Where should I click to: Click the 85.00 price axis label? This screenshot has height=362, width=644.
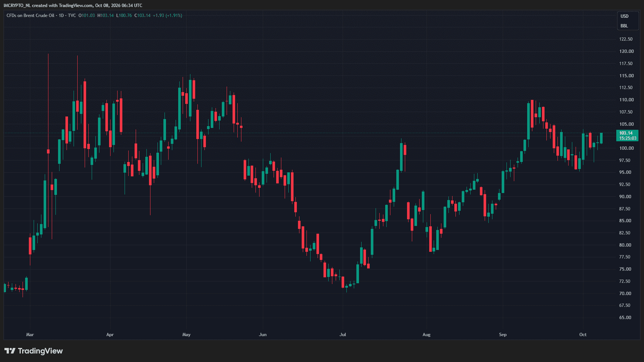point(625,221)
